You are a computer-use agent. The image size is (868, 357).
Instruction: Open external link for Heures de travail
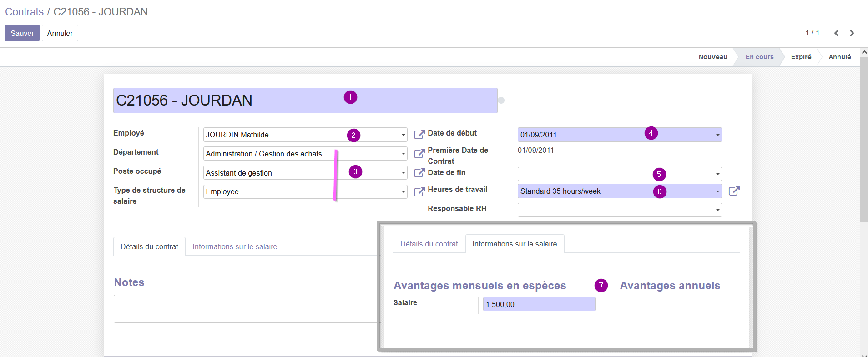(x=734, y=191)
